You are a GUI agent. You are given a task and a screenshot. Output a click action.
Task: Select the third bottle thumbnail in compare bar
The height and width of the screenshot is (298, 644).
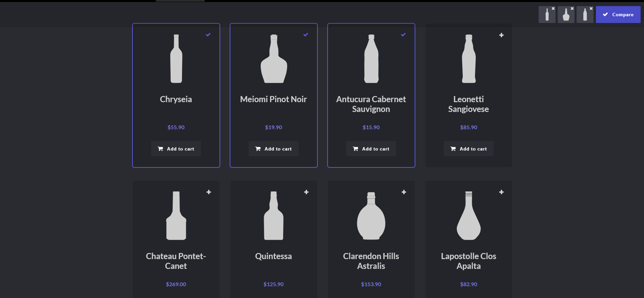[585, 15]
